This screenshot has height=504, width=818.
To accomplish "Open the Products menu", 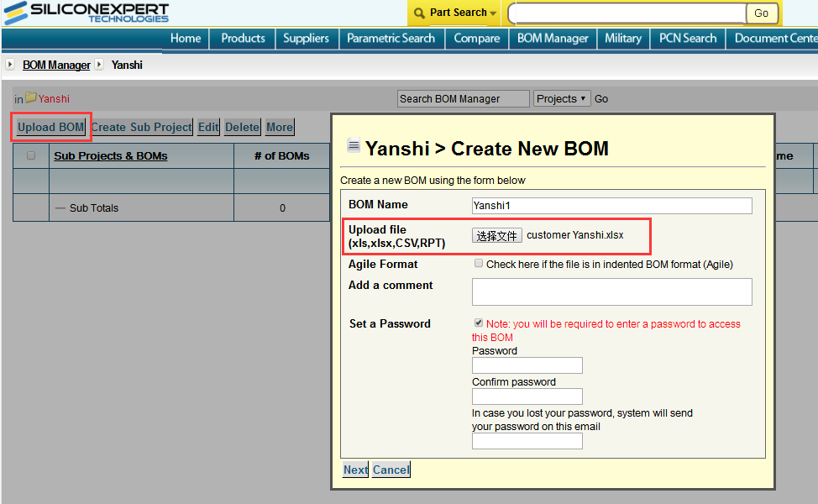I will pyautogui.click(x=243, y=38).
